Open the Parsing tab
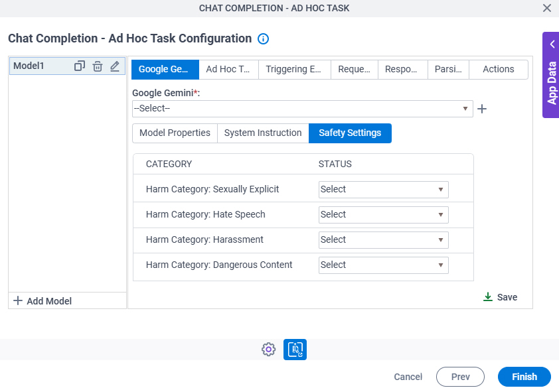The image size is (559, 392). [448, 70]
